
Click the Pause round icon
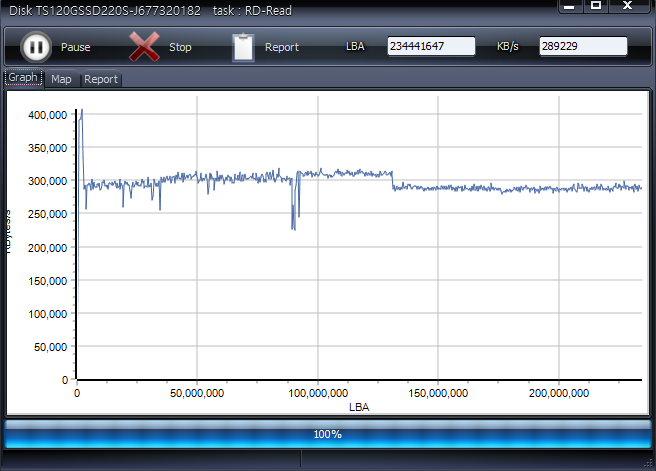point(35,47)
